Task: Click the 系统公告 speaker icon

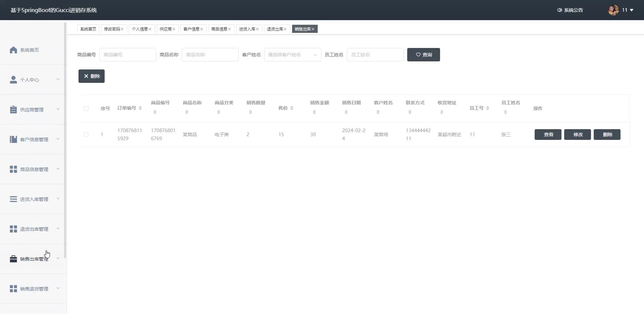Action: 559,10
